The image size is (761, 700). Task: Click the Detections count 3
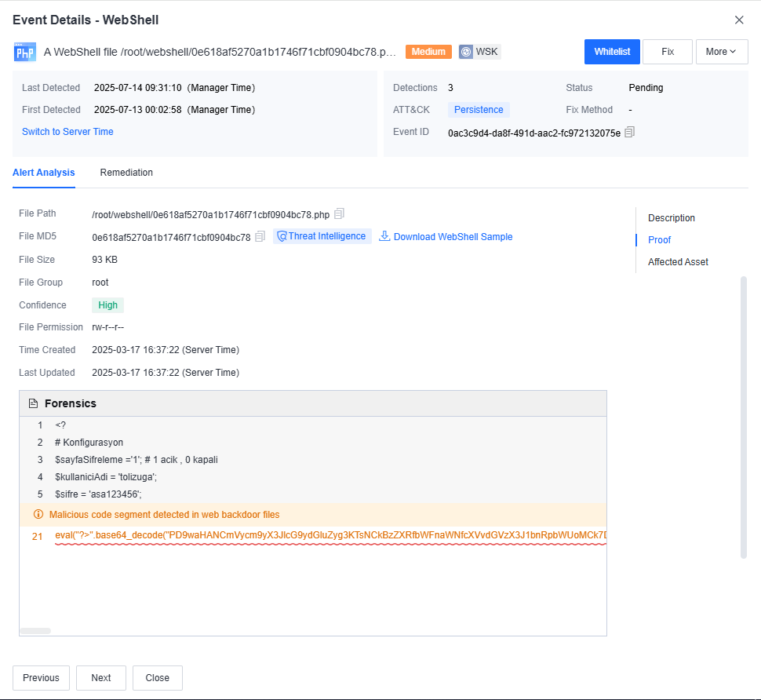tap(450, 88)
